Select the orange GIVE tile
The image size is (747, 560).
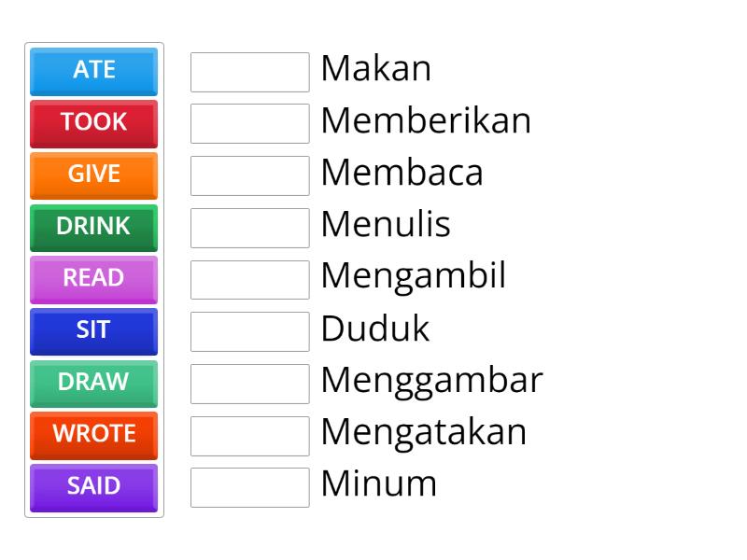tap(93, 175)
